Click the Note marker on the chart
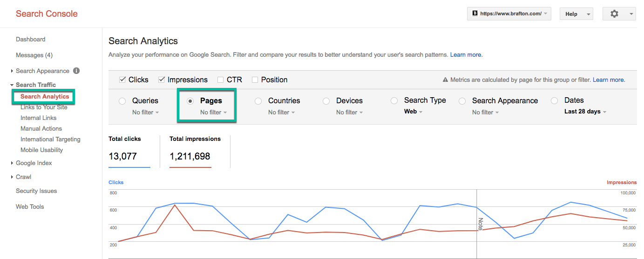The width and height of the screenshot is (644, 259). 480,224
